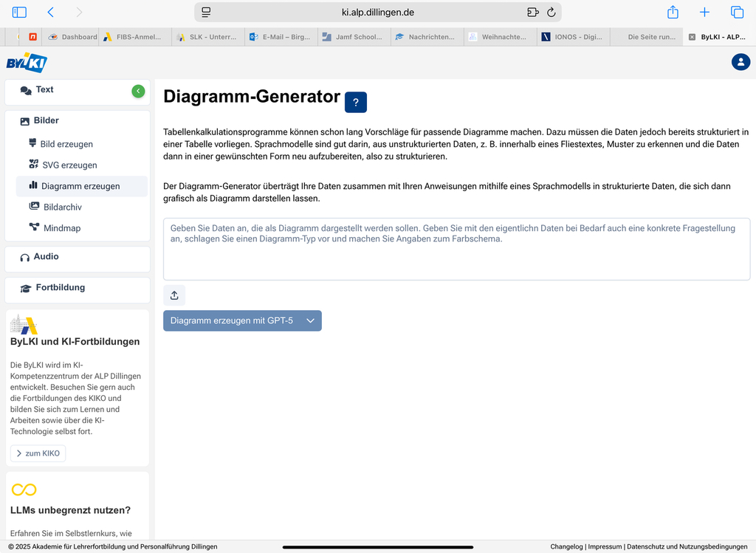Collapse sidebar with the green arrow icon
756x553 pixels.
click(138, 91)
